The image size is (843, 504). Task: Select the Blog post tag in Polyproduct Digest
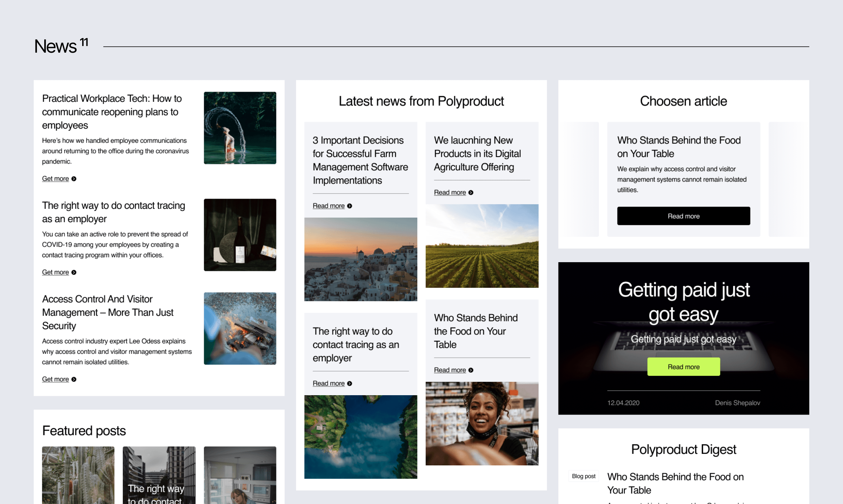[583, 476]
